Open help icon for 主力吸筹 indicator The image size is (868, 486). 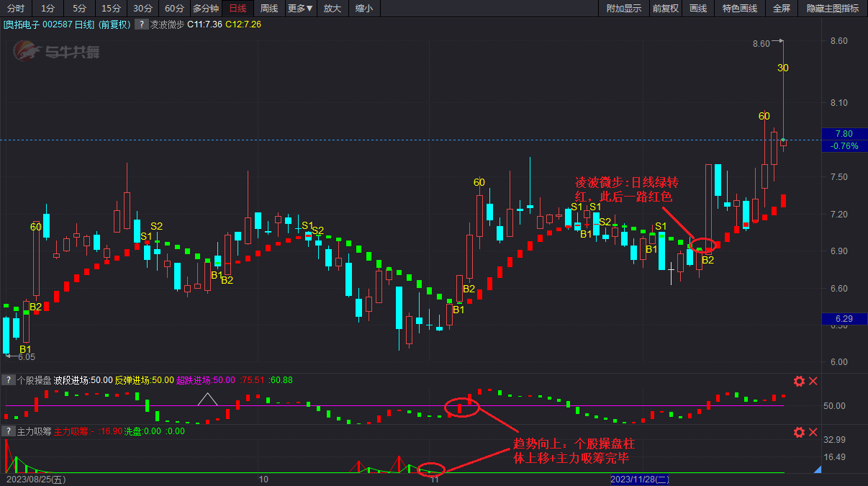point(8,431)
